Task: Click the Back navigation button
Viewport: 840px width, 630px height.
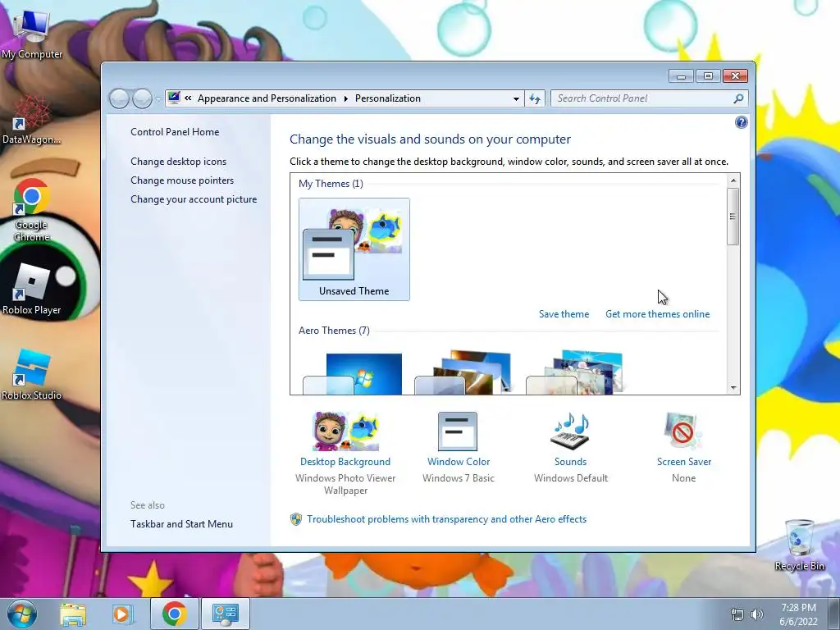Action: pyautogui.click(x=119, y=98)
